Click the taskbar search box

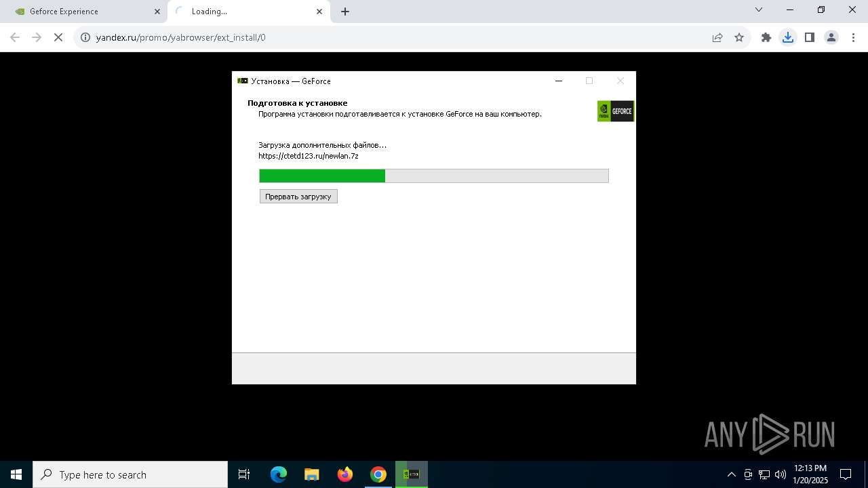pos(130,474)
